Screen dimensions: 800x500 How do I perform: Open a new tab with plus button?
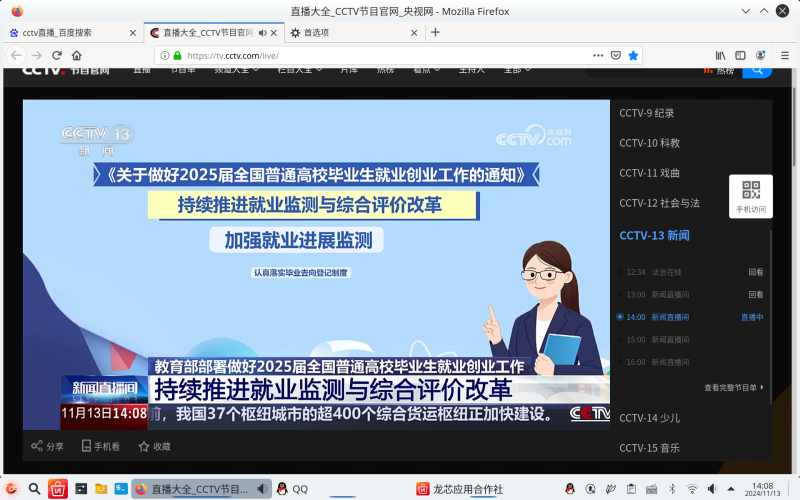pyautogui.click(x=435, y=33)
